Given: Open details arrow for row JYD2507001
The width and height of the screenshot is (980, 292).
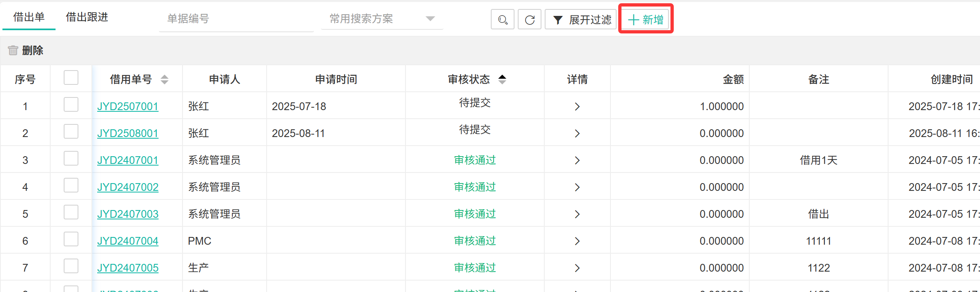Looking at the screenshot, I should (x=577, y=106).
